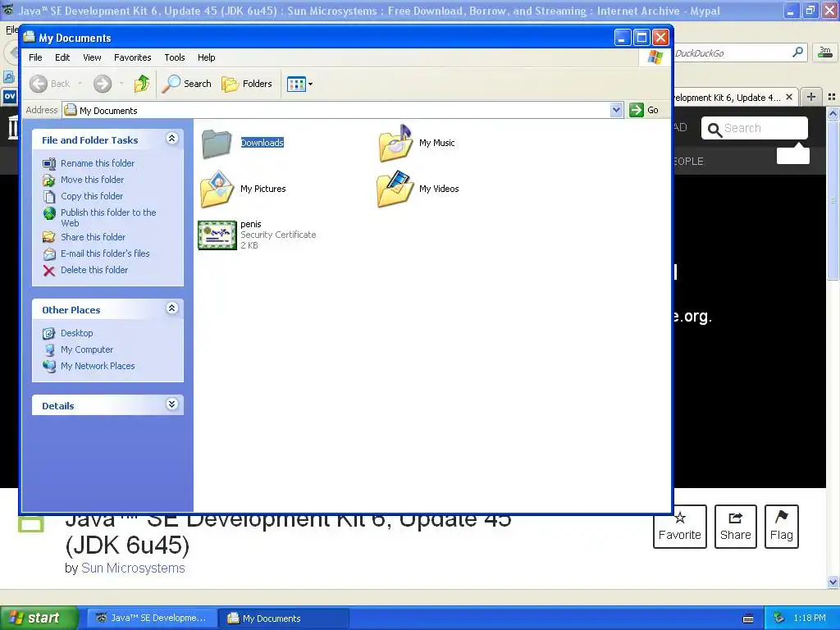Collapse the Other Places panel

click(x=171, y=308)
